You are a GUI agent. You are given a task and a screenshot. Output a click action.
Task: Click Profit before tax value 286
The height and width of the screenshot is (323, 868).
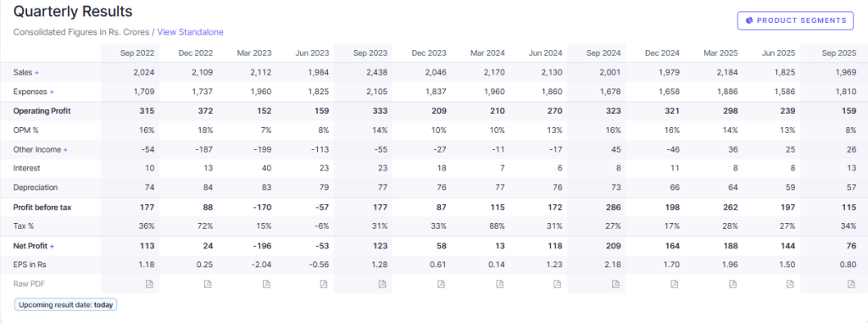[614, 207]
